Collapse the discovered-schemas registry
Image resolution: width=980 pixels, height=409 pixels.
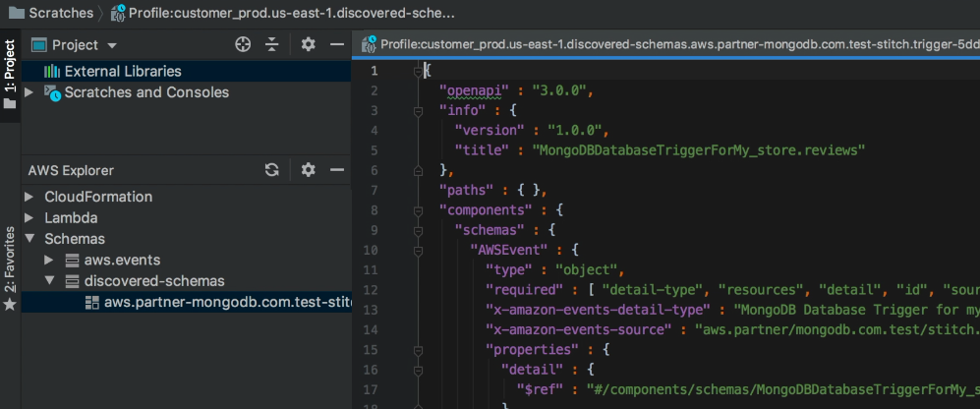(x=49, y=281)
